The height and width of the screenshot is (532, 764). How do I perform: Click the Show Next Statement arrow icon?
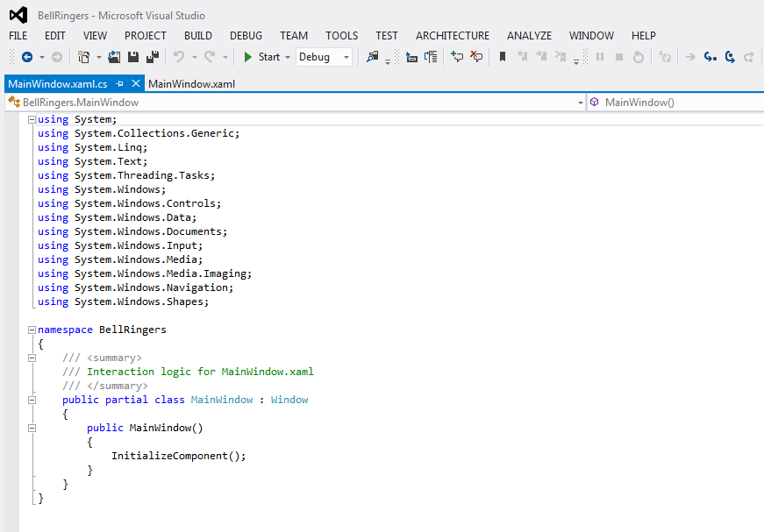coord(690,58)
